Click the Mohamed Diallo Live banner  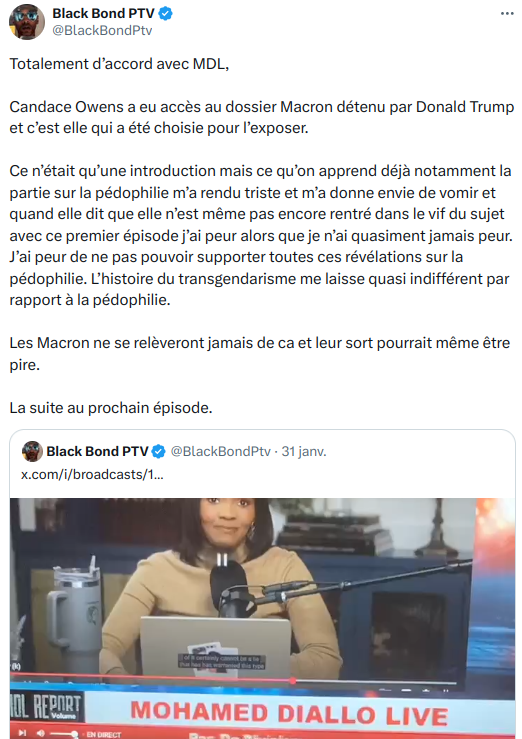click(289, 714)
